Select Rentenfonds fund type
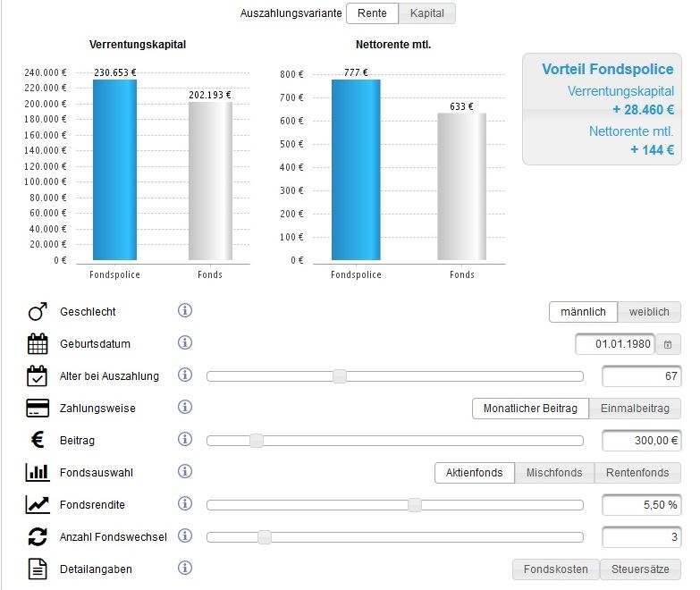 click(637, 473)
